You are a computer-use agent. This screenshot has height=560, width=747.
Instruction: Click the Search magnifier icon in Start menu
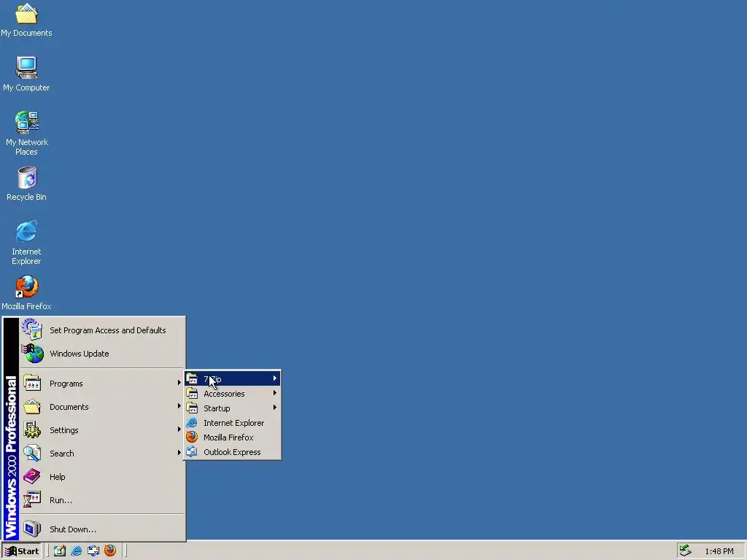(32, 453)
